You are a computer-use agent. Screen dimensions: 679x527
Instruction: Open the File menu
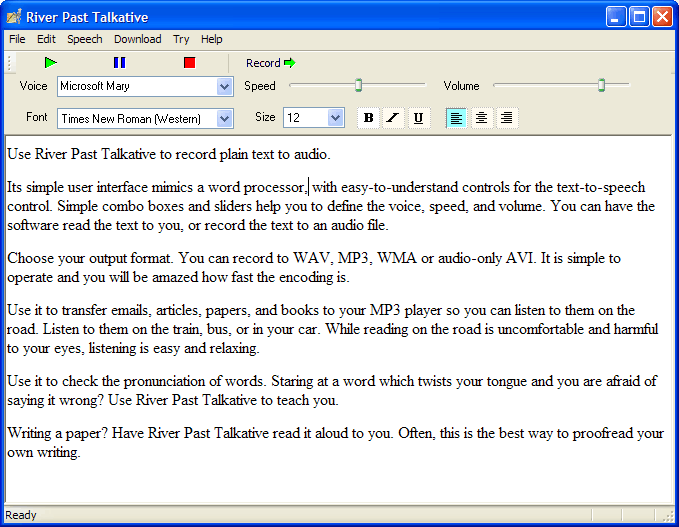pos(17,39)
